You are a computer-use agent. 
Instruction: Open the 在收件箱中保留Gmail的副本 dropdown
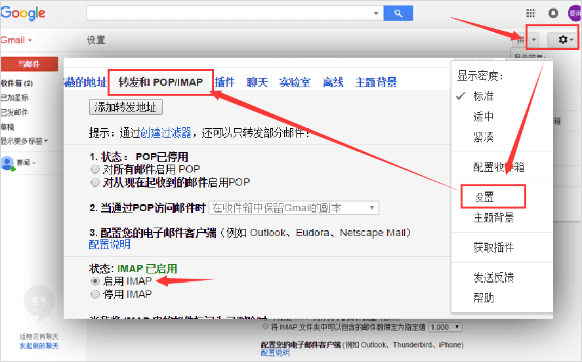294,208
